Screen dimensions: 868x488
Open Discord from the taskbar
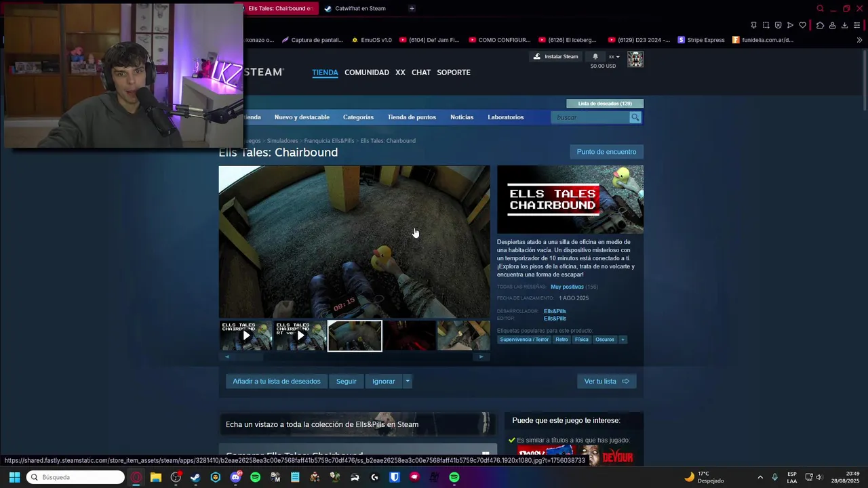[x=235, y=477]
